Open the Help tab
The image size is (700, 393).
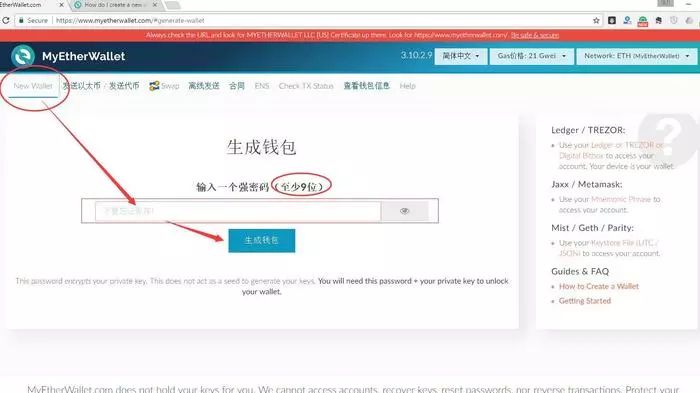pyautogui.click(x=407, y=86)
